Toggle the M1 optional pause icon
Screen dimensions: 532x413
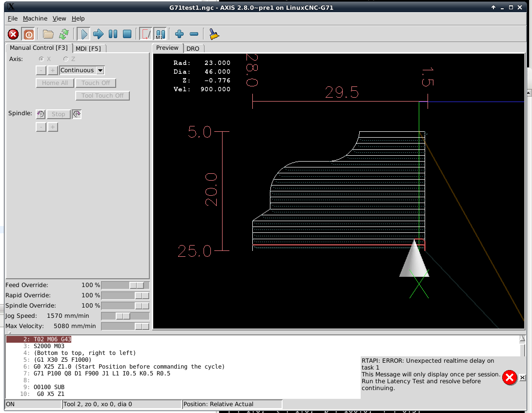(x=160, y=34)
